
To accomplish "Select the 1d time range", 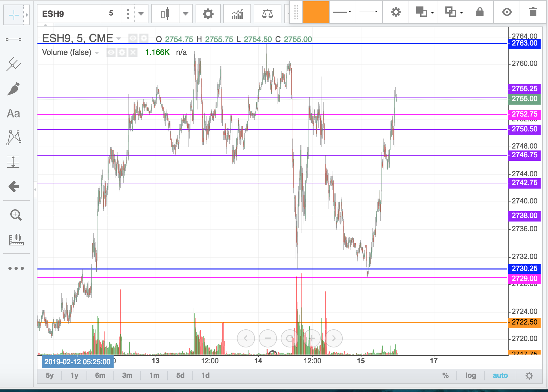I will click(x=206, y=376).
